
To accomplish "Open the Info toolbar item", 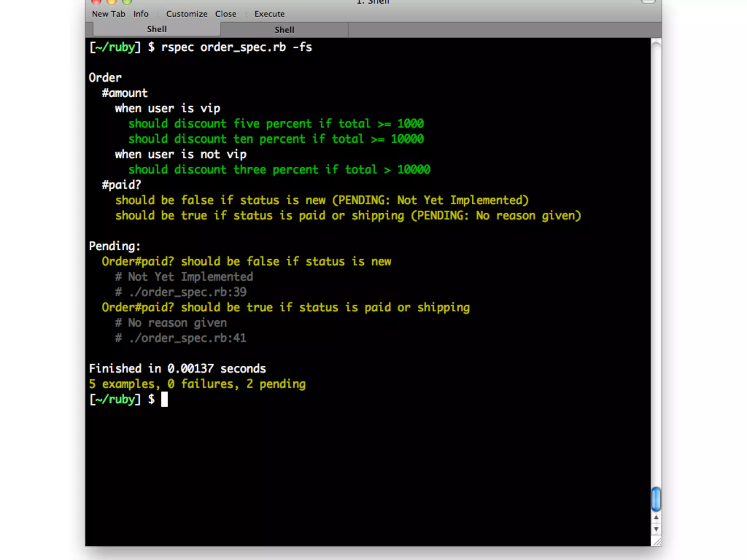I will pyautogui.click(x=141, y=14).
